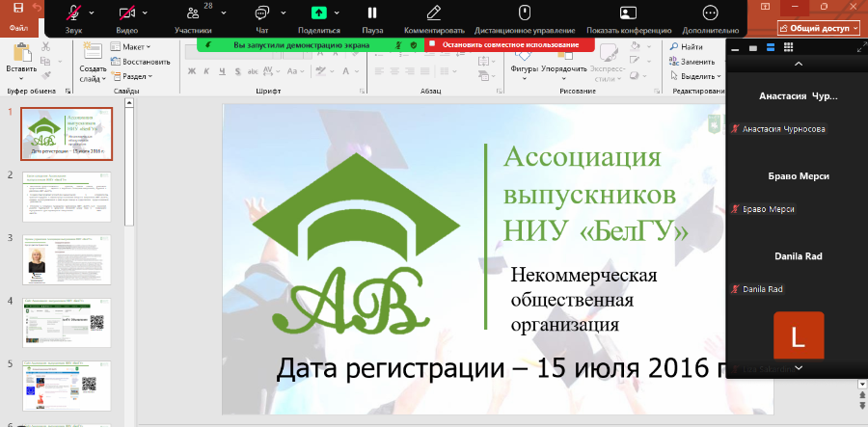This screenshot has height=427, width=868.
Task: Open video options arrow next to Видео
Action: pyautogui.click(x=146, y=13)
